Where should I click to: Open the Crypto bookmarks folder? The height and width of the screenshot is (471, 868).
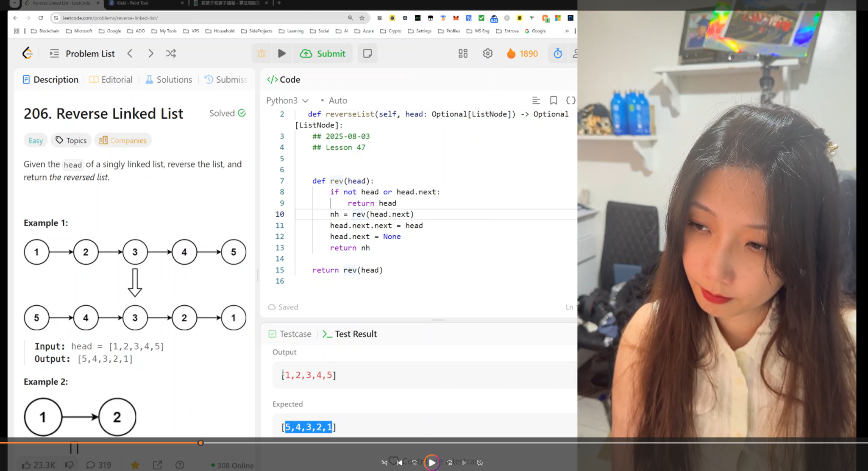[391, 31]
